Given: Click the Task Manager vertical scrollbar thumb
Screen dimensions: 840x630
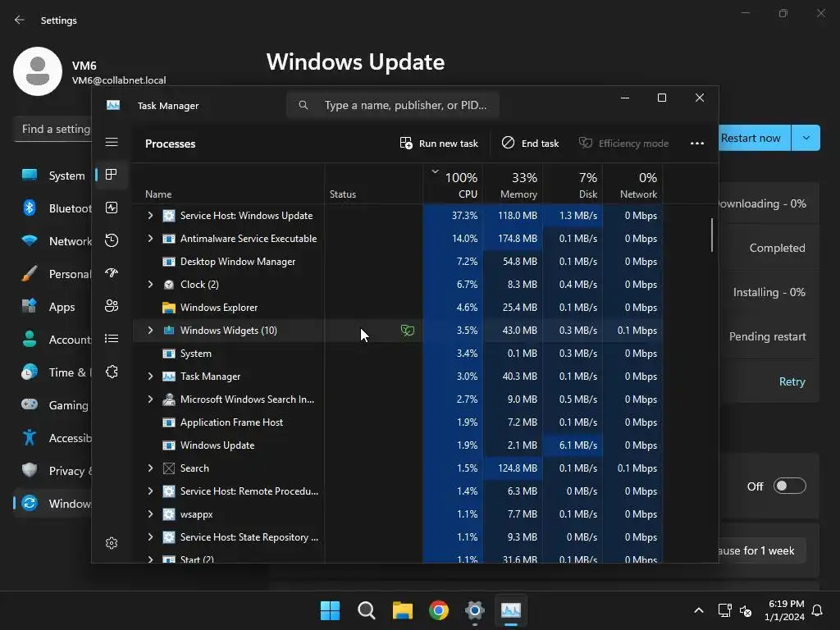Looking at the screenshot, I should pos(712,234).
